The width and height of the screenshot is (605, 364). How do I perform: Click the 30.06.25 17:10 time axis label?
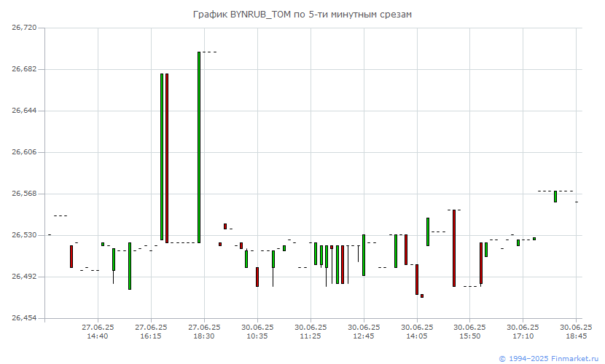523,332
